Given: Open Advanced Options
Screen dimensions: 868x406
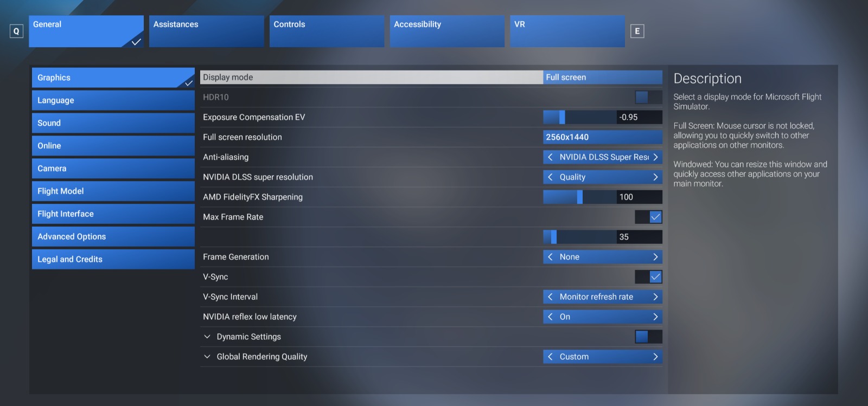Looking at the screenshot, I should pyautogui.click(x=113, y=237).
